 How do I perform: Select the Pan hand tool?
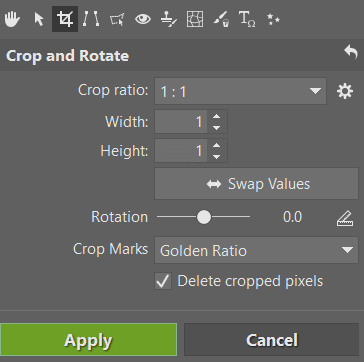pyautogui.click(x=12, y=19)
